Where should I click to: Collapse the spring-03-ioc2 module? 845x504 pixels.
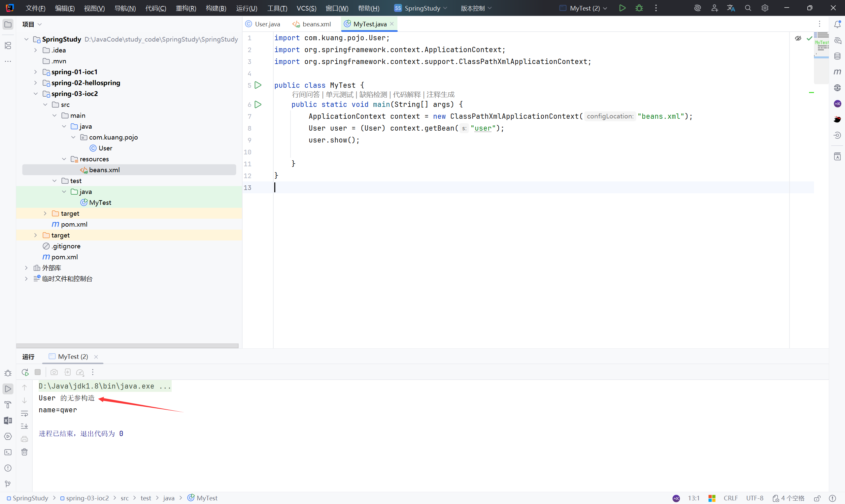(36, 94)
